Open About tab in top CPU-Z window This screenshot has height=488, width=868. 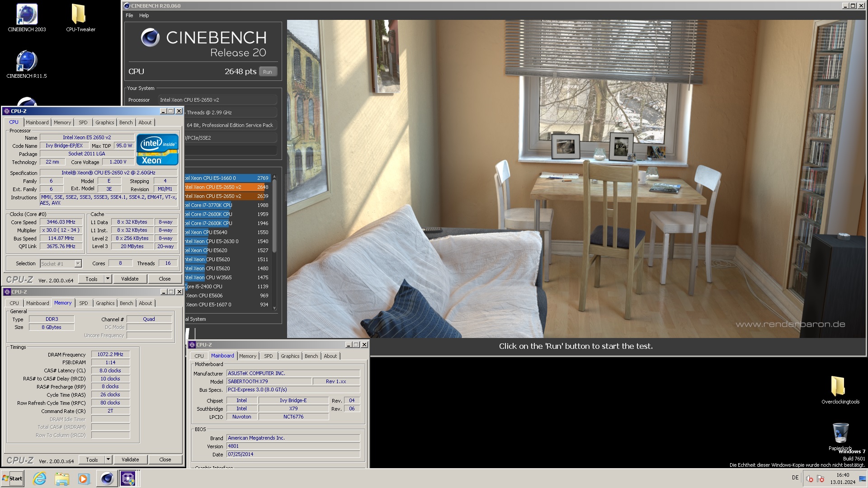[x=145, y=122]
